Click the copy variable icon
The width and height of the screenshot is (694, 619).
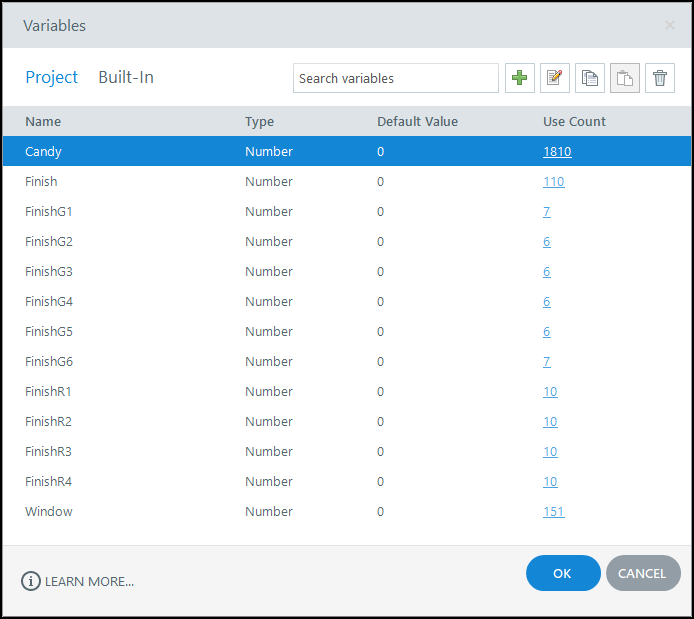pyautogui.click(x=590, y=78)
